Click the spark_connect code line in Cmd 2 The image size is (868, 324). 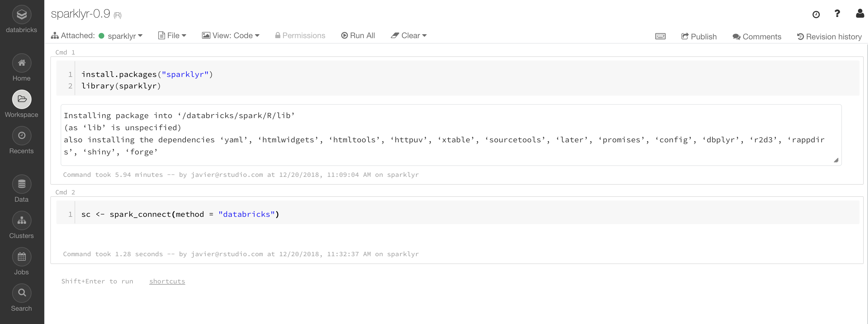(x=180, y=214)
